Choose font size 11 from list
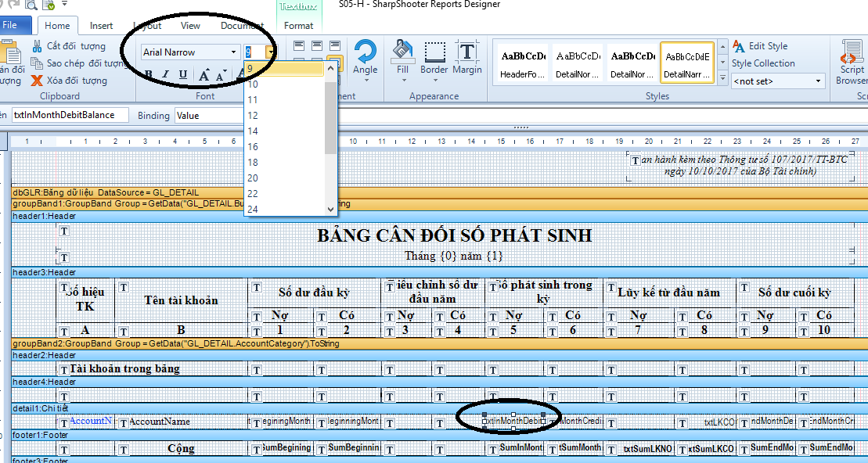The image size is (868, 463). (x=283, y=99)
